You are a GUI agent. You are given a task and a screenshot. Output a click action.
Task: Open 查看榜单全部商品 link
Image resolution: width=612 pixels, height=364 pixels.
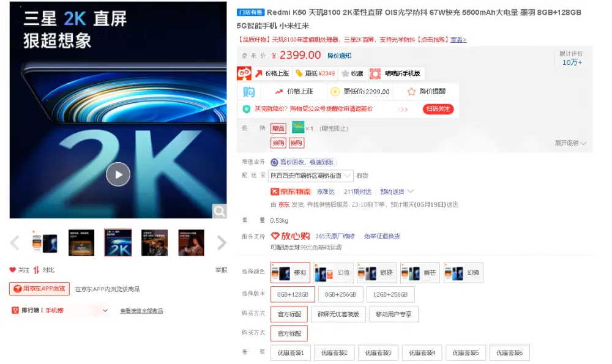(x=141, y=311)
